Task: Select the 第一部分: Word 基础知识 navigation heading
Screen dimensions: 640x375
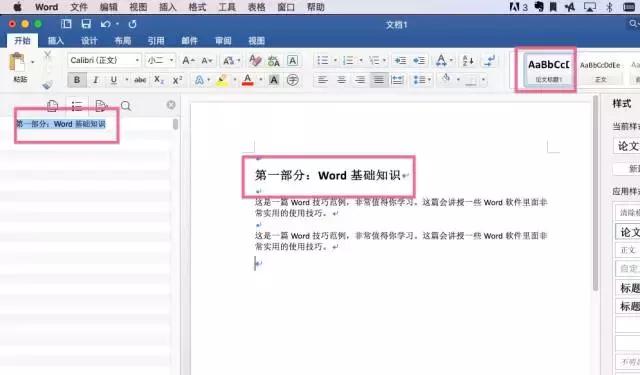Action: coord(61,124)
